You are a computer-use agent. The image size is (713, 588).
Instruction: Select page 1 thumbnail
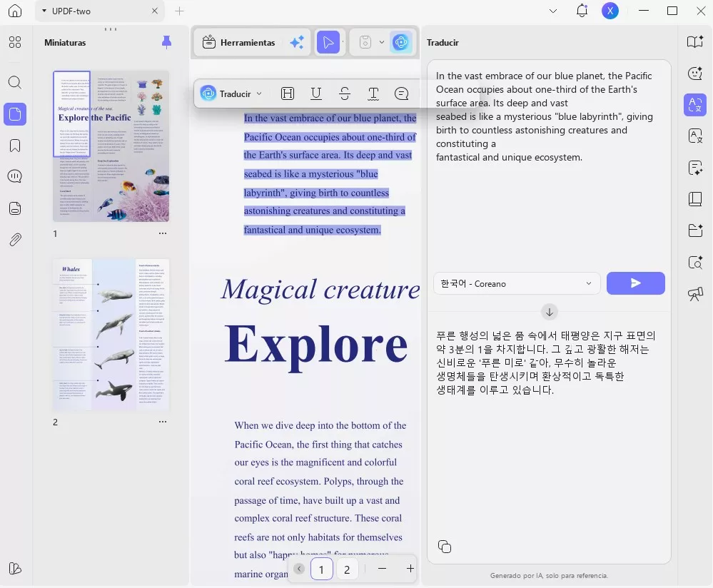point(111,146)
